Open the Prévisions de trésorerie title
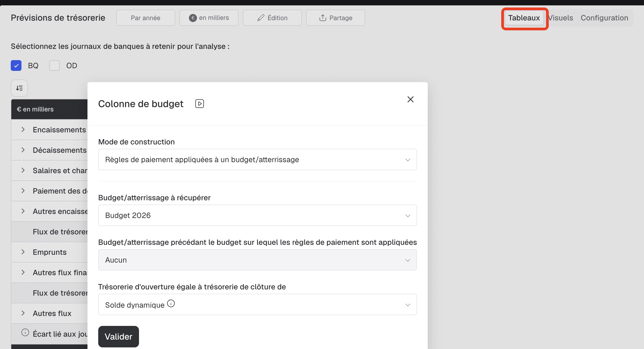This screenshot has height=349, width=644. [58, 18]
